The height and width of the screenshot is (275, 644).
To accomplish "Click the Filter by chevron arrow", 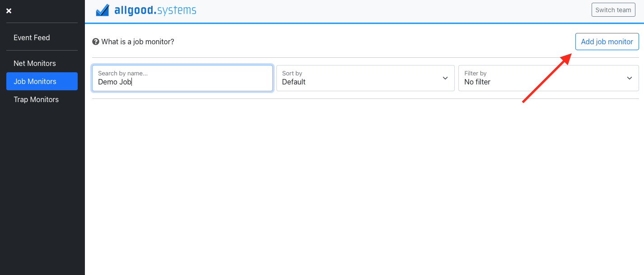I will [629, 78].
